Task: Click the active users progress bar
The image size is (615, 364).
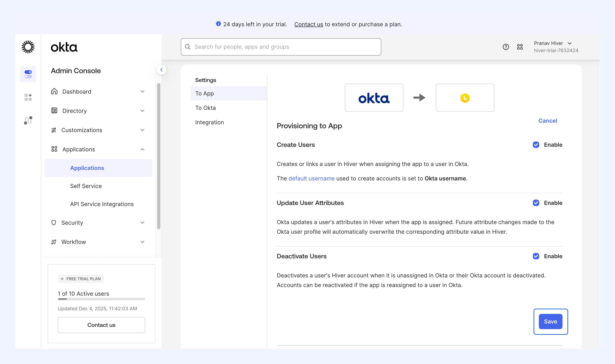Action: click(x=101, y=299)
